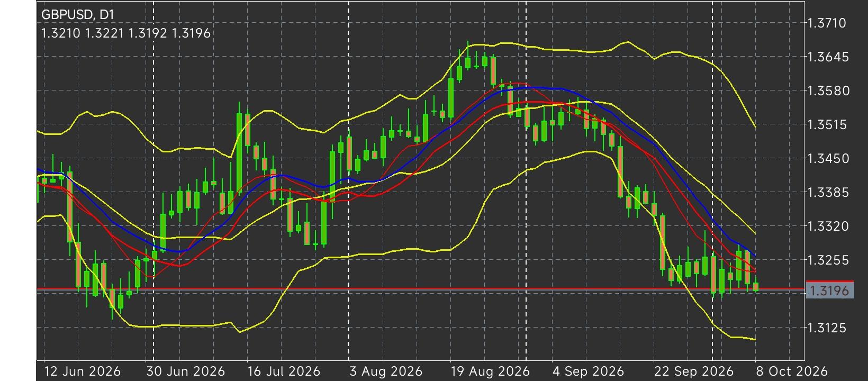Screen dimensions: 868x381
Task: Select the 1.3125 price level label
Action: point(827,328)
